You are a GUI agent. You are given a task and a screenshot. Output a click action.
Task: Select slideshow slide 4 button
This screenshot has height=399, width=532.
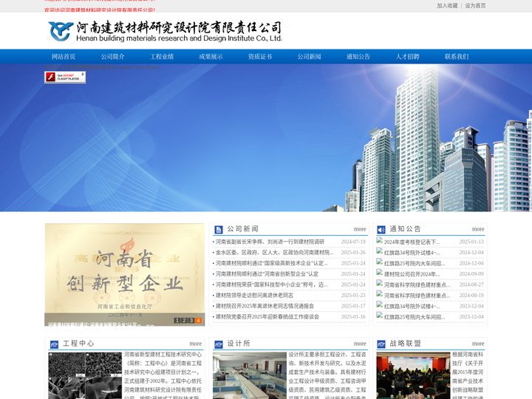coord(198,320)
